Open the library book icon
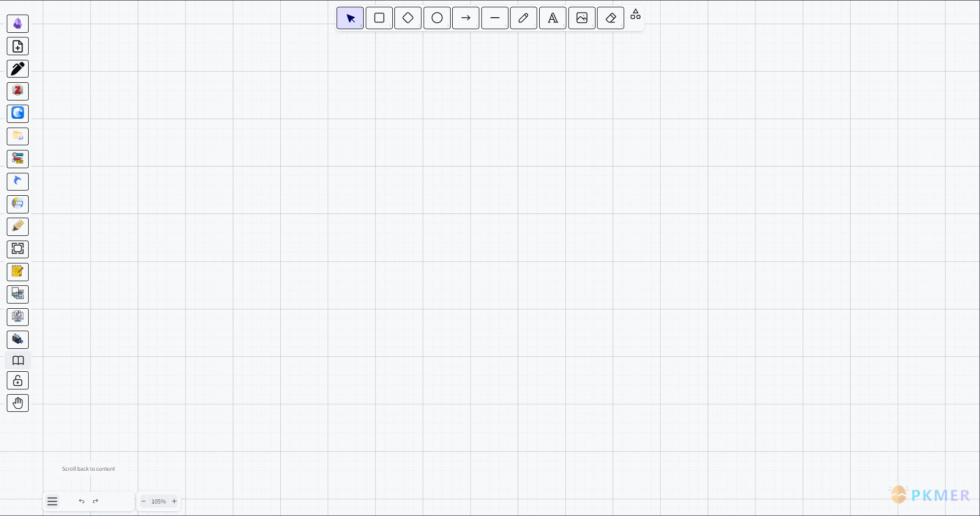Image resolution: width=980 pixels, height=516 pixels. (18, 360)
